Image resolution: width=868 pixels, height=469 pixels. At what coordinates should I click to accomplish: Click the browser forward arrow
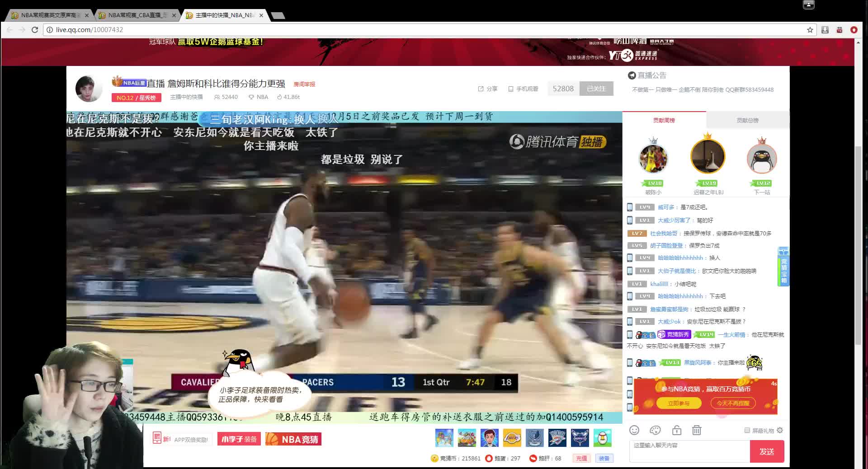22,30
